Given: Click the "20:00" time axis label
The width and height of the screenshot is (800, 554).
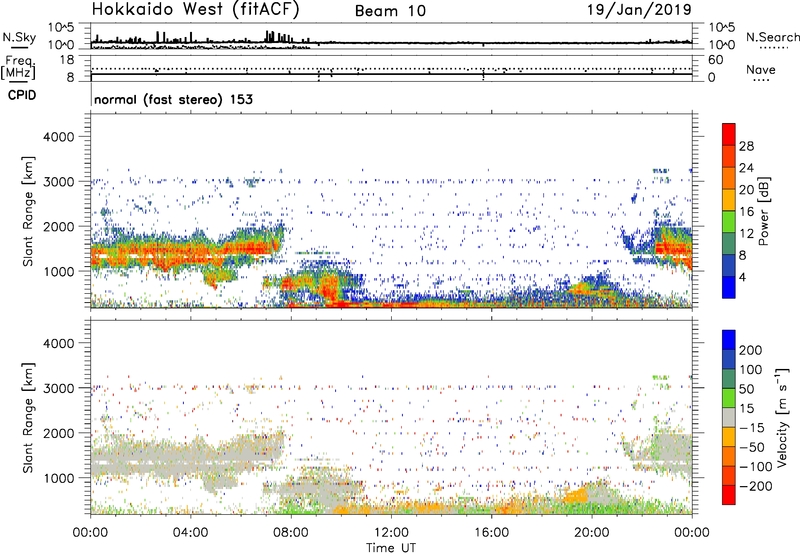Looking at the screenshot, I should point(592,533).
